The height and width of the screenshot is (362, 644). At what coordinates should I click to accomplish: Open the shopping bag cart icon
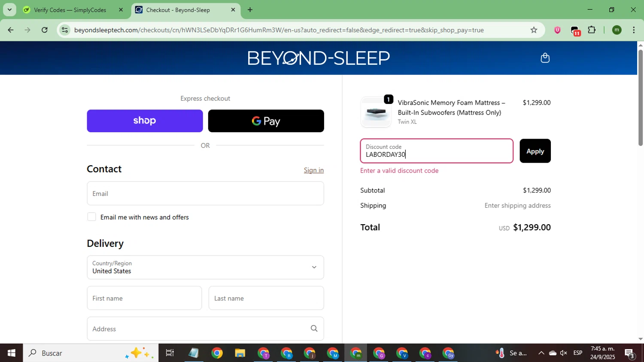click(545, 58)
